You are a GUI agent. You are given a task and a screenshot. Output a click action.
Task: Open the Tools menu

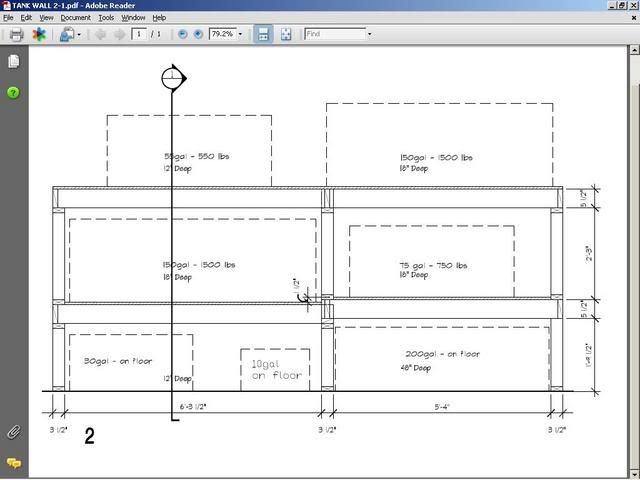(x=106, y=18)
